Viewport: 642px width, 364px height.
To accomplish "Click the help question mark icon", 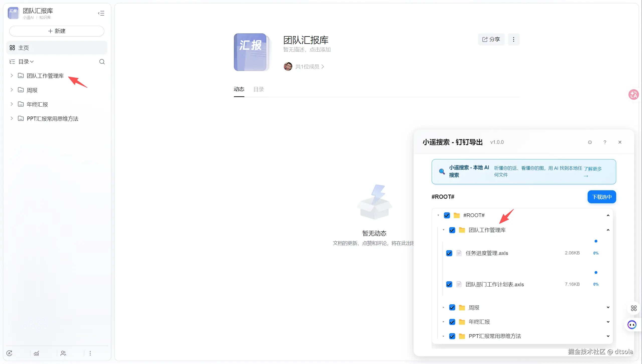I will click(605, 142).
